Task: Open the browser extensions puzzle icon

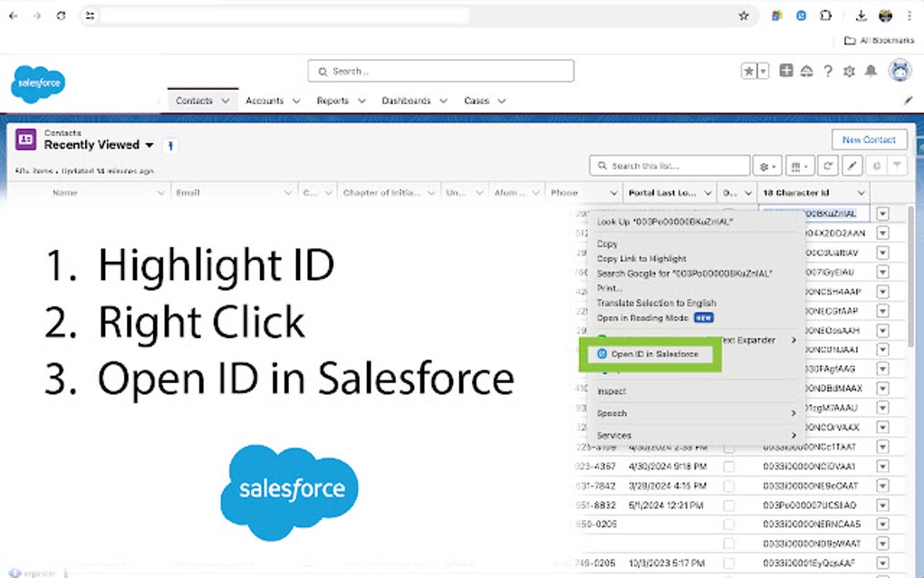Action: click(x=825, y=16)
